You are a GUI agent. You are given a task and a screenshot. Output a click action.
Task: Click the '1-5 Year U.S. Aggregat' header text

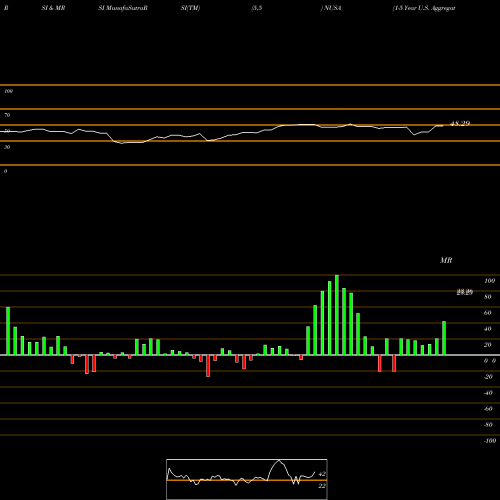coord(424,8)
